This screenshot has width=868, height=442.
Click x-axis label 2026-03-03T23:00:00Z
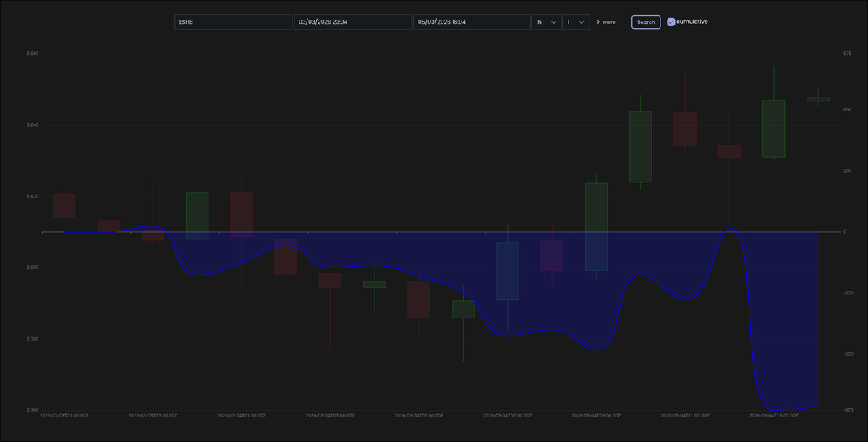click(153, 416)
